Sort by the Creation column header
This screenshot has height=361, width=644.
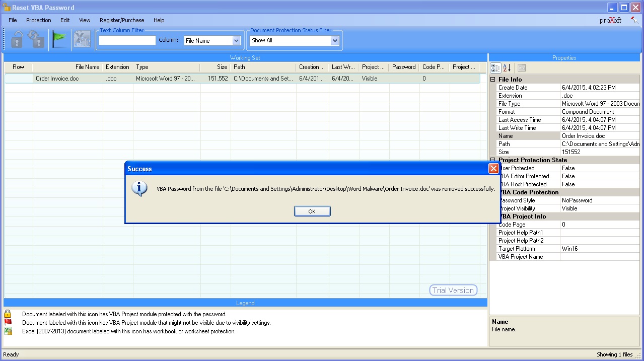click(x=312, y=67)
